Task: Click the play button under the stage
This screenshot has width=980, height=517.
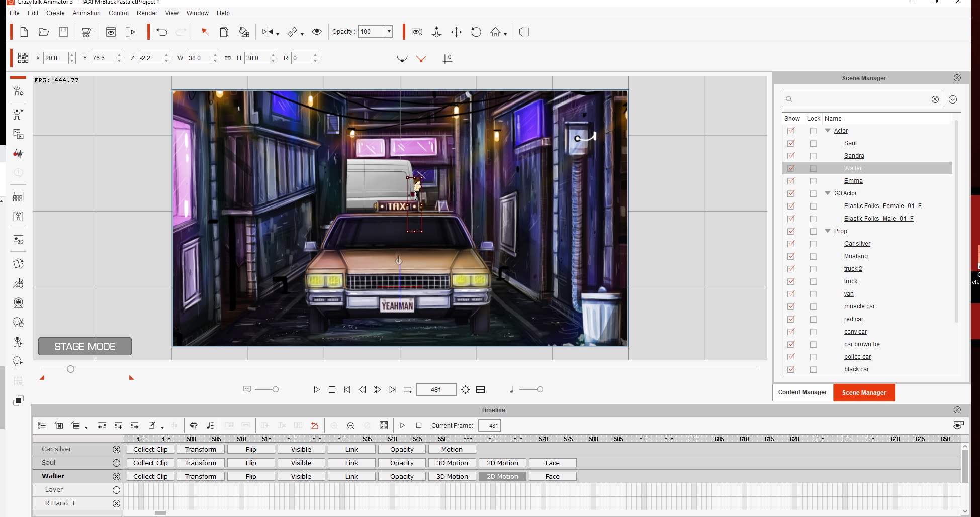Action: point(316,389)
